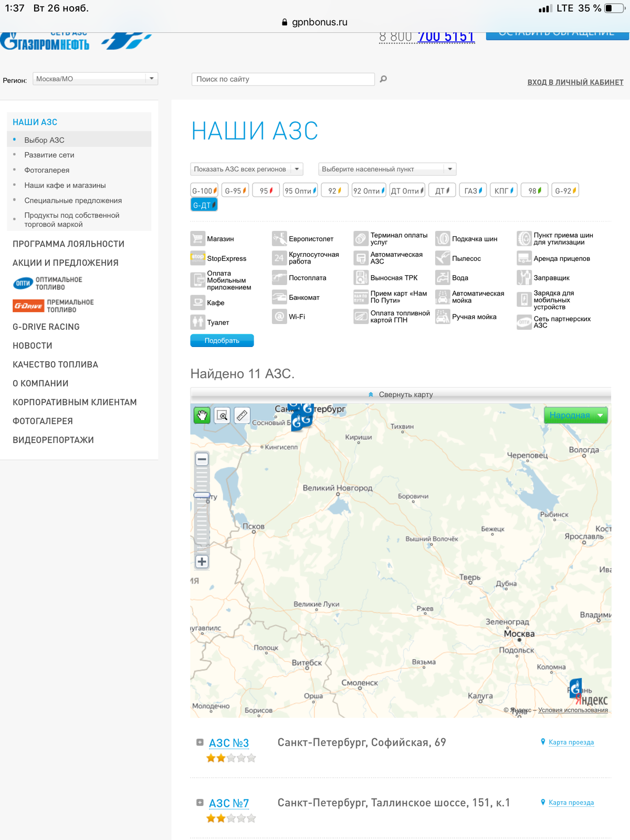Open the Народная map type dropdown
630x840 pixels.
coord(576,415)
